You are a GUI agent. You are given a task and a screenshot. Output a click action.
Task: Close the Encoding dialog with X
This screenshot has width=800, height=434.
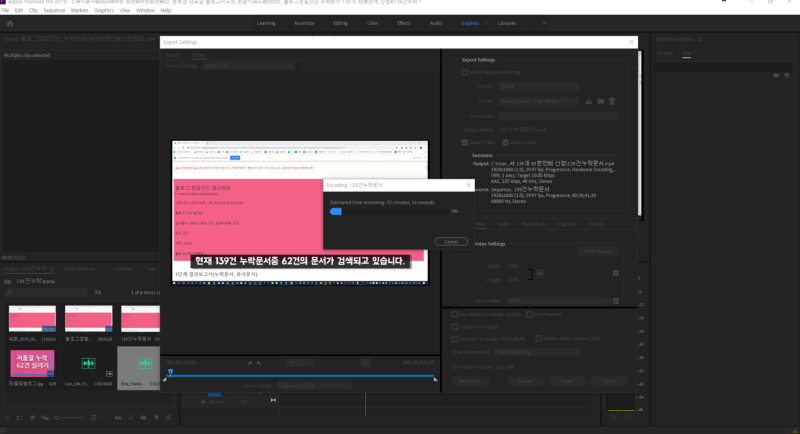click(468, 185)
